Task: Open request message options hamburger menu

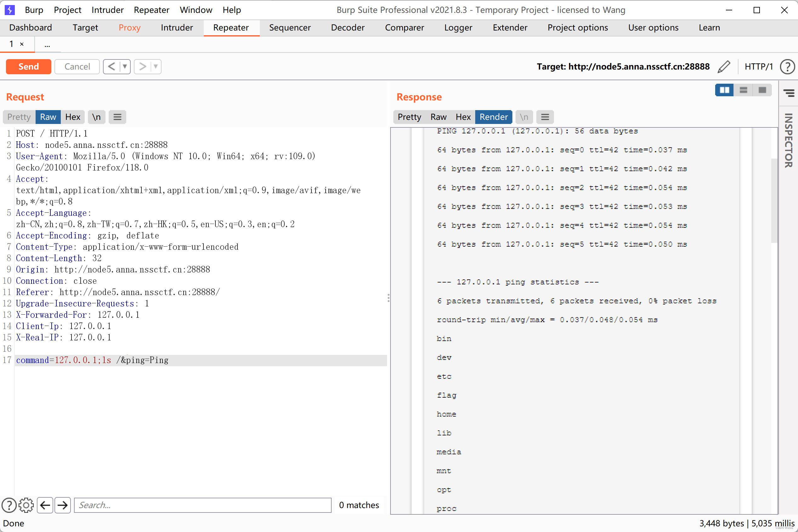Action: pyautogui.click(x=117, y=117)
